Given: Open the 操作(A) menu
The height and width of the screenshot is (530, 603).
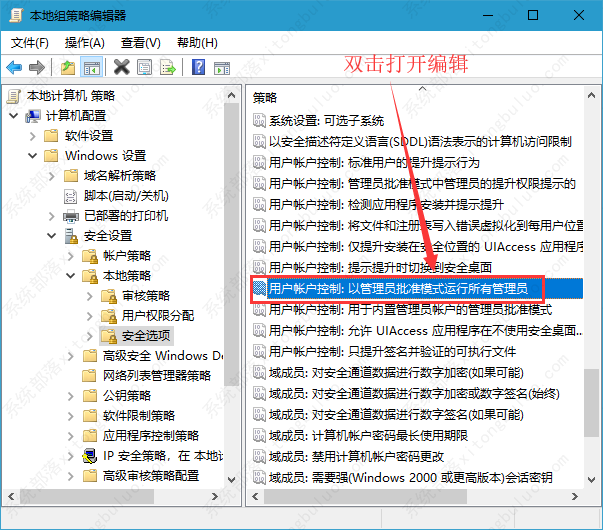Looking at the screenshot, I should pos(84,43).
